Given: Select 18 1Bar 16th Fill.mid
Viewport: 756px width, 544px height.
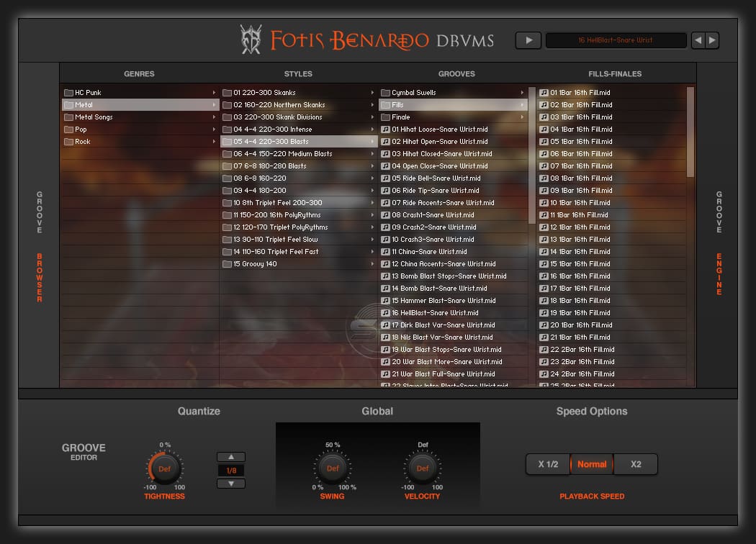Looking at the screenshot, I should point(612,301).
